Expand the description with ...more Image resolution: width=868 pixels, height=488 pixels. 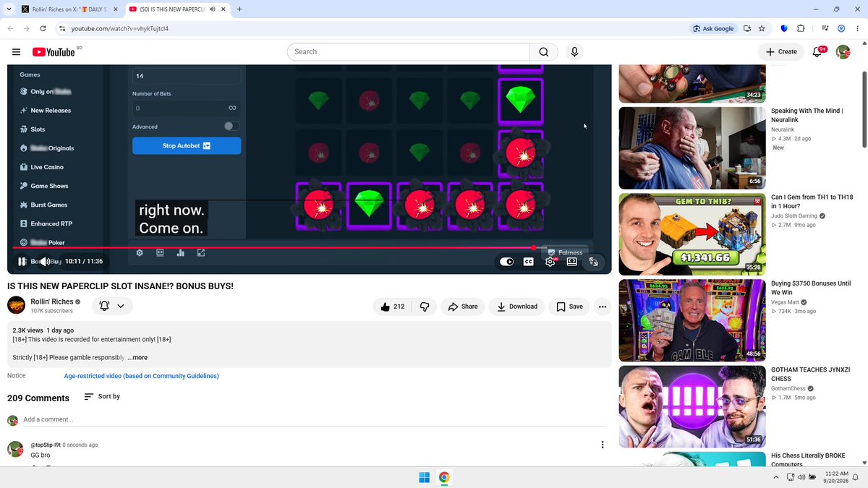coord(137,357)
